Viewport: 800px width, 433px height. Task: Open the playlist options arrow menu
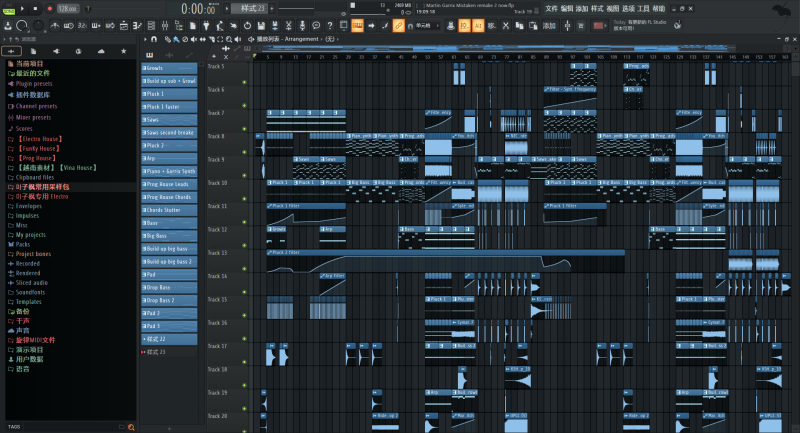145,39
